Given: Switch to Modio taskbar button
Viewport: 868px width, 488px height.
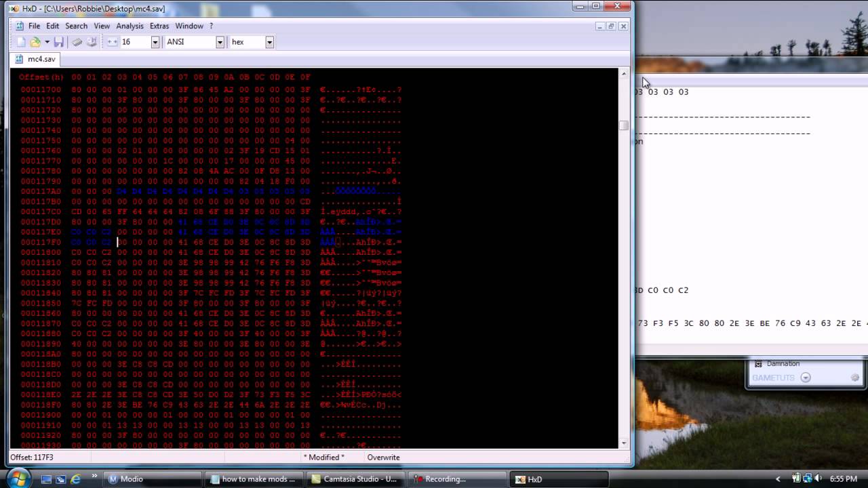Looking at the screenshot, I should (x=153, y=479).
